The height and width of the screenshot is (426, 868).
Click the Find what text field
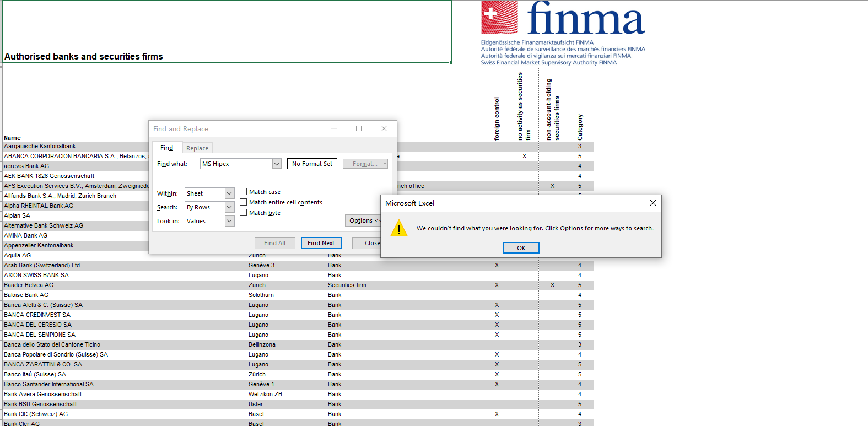pos(236,164)
